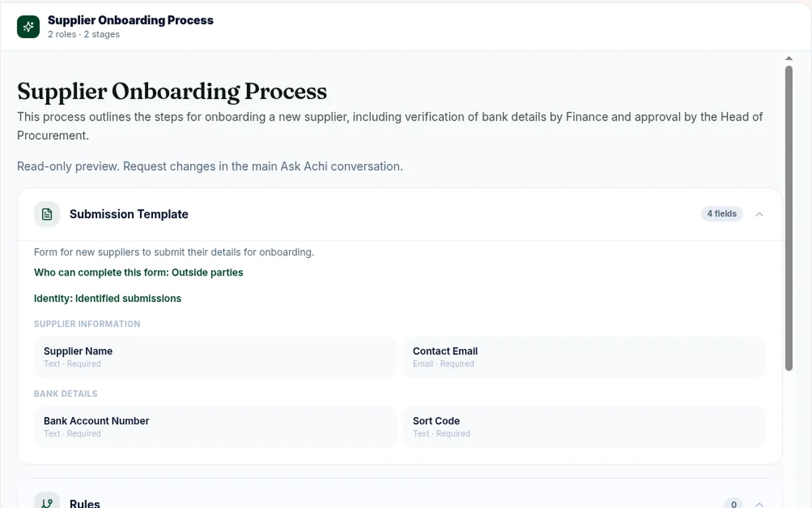Click the scrollbar up arrow
812x508 pixels.
pos(789,59)
